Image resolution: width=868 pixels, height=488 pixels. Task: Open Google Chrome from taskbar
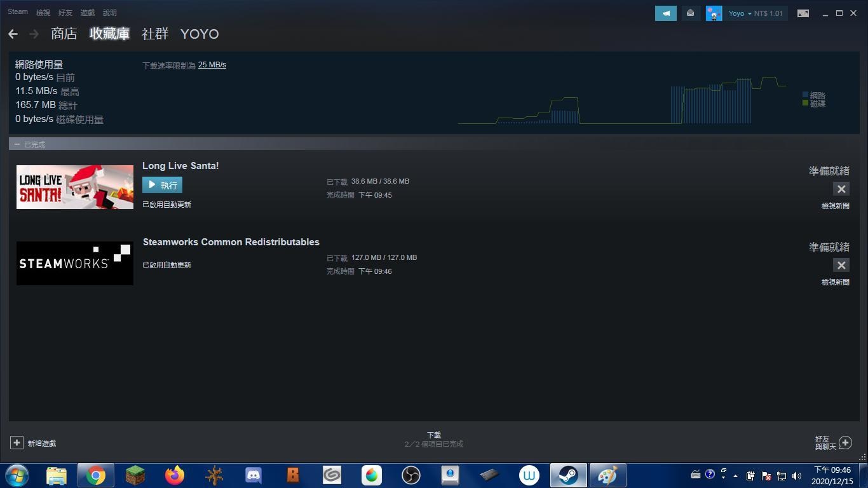[x=96, y=475]
